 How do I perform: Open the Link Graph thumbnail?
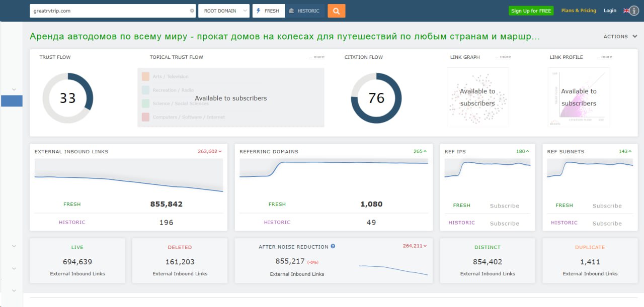[477, 97]
